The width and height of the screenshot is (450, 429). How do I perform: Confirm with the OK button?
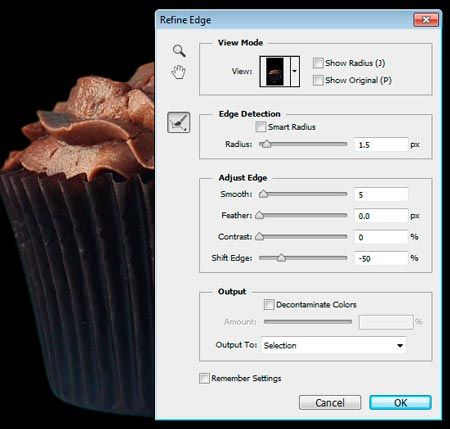click(400, 403)
